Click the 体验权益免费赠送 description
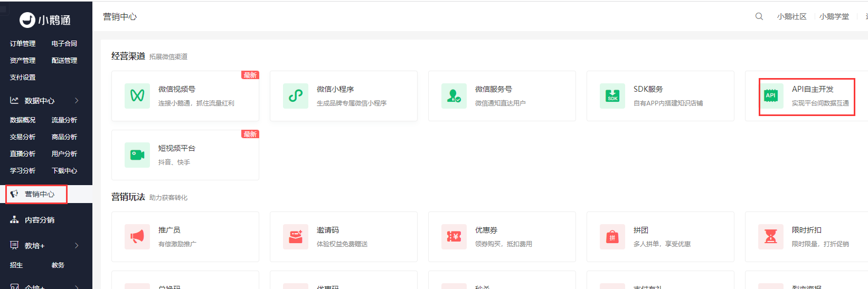 (x=342, y=244)
